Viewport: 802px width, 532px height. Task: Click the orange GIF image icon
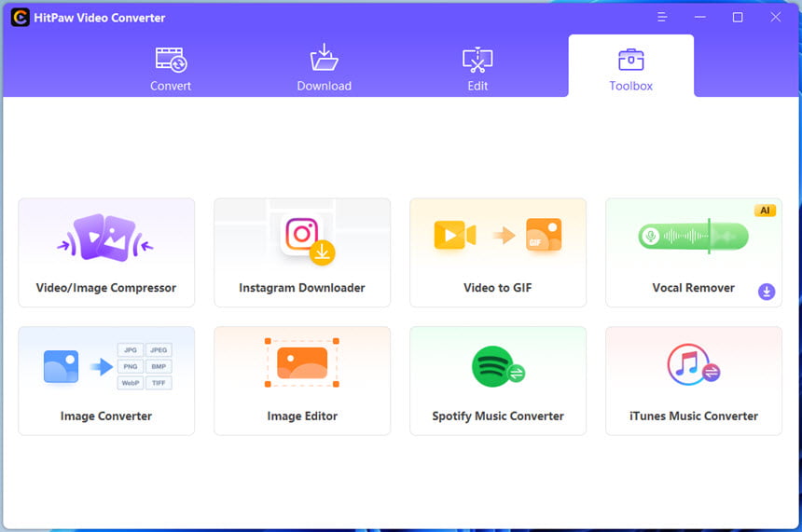click(x=544, y=235)
